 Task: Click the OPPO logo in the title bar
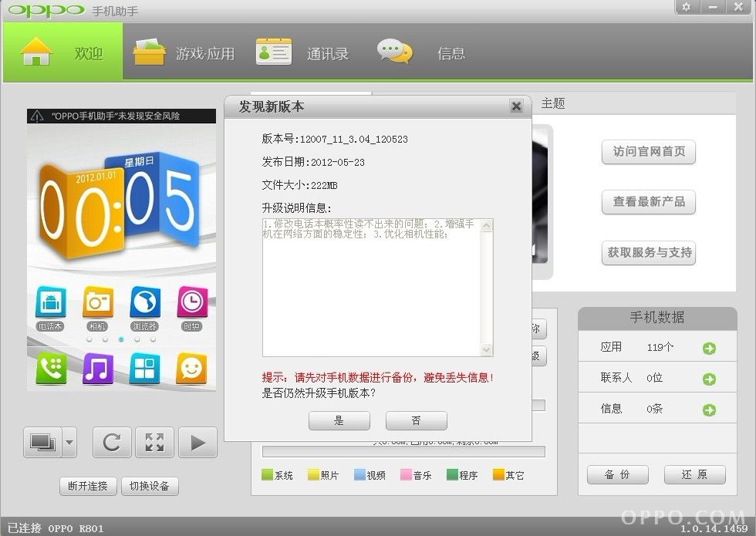coord(46,11)
